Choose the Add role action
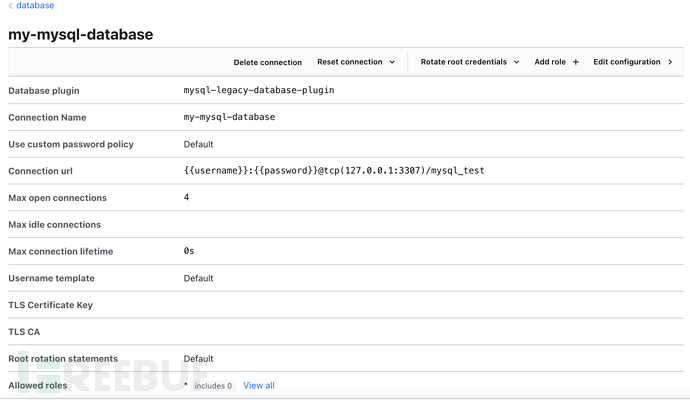The height and width of the screenshot is (400, 690). [549, 62]
